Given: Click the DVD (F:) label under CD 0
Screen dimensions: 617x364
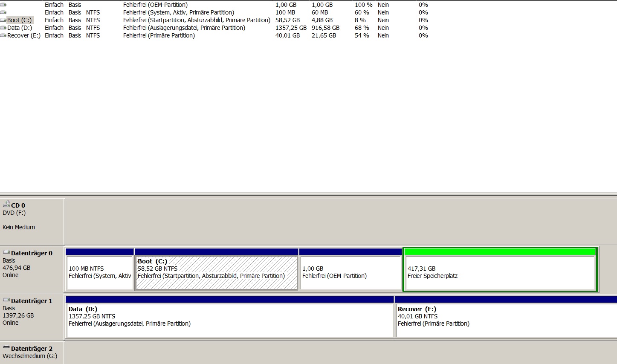Looking at the screenshot, I should [x=14, y=213].
